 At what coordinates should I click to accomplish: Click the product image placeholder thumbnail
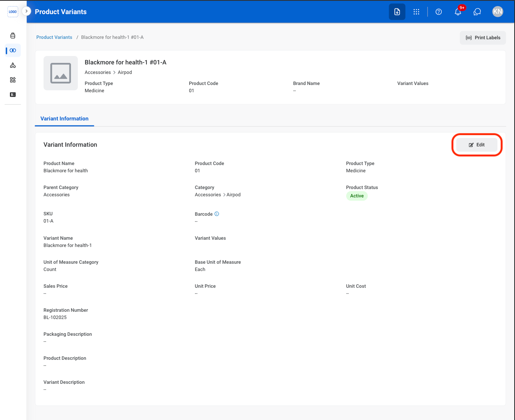point(61,73)
